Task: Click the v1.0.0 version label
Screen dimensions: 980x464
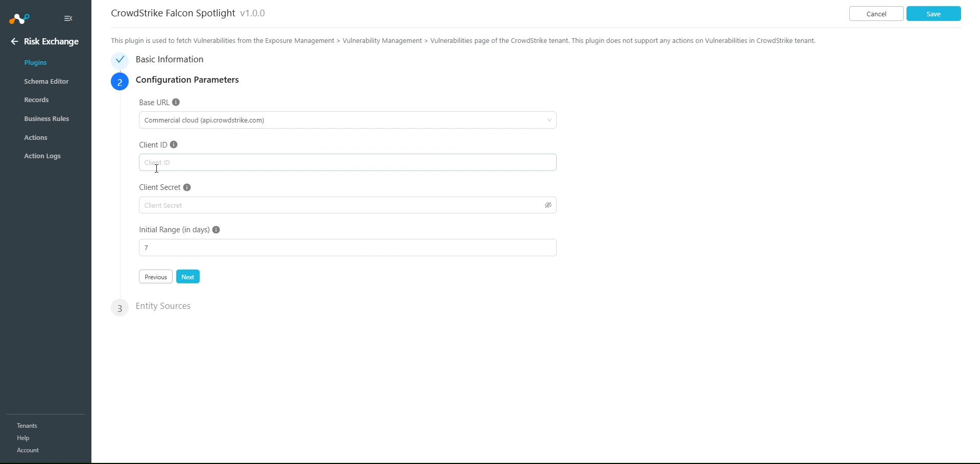Action: (x=252, y=13)
